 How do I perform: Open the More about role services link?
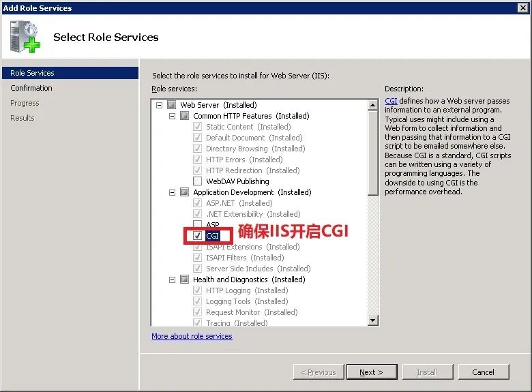(x=192, y=336)
